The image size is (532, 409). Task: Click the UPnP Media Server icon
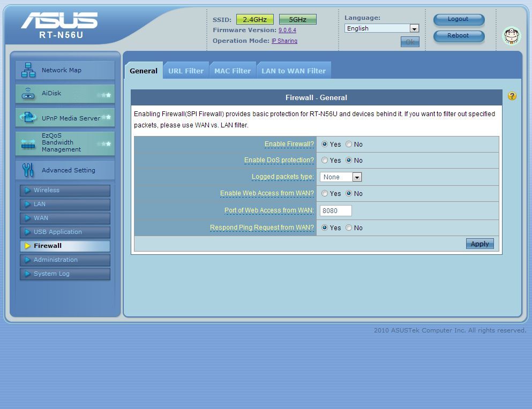pyautogui.click(x=28, y=117)
